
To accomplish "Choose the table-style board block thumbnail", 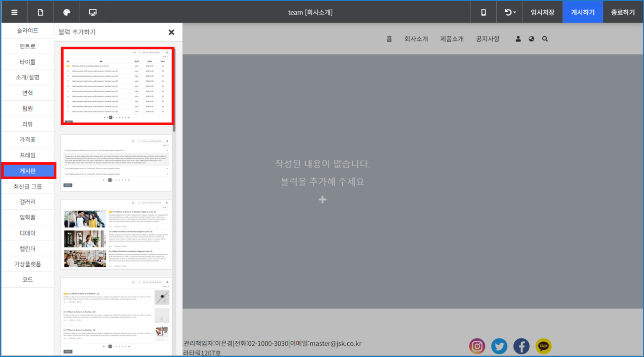I will [117, 86].
